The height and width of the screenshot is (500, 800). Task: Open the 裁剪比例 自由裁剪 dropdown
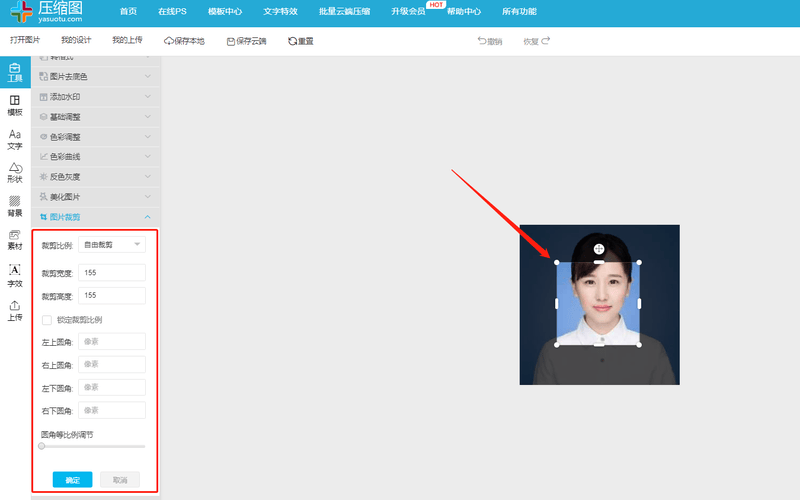click(x=112, y=245)
